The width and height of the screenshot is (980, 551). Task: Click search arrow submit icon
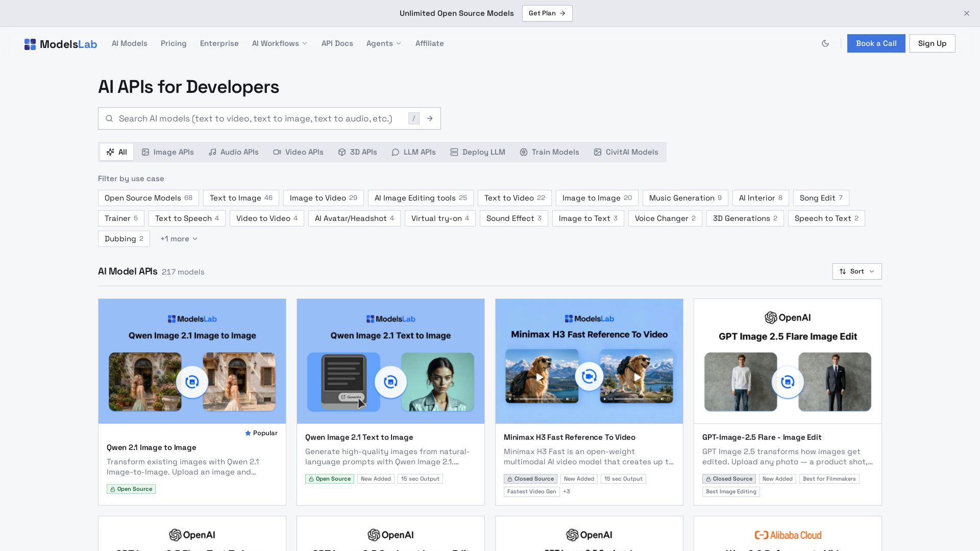(430, 118)
